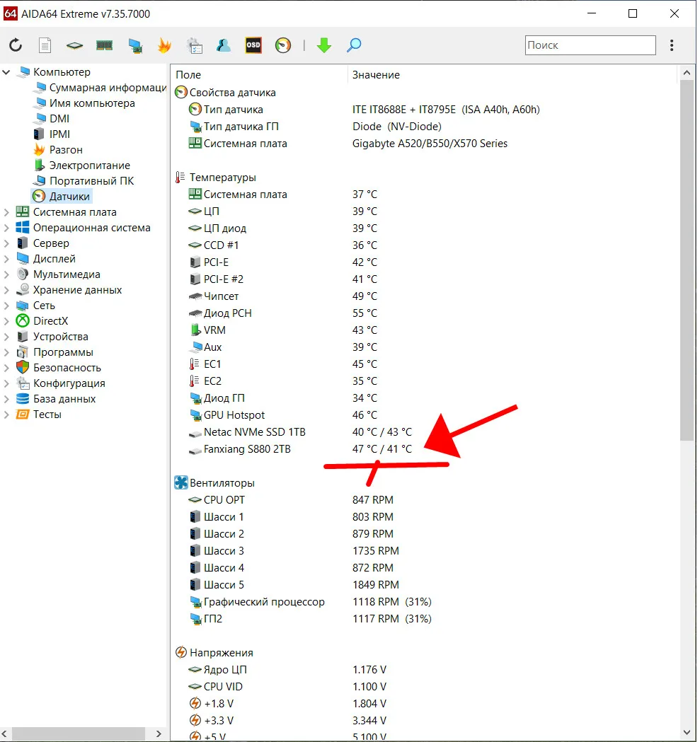Click the monitor diagnostics toolbar icon
This screenshot has width=700, height=742.
[x=135, y=46]
